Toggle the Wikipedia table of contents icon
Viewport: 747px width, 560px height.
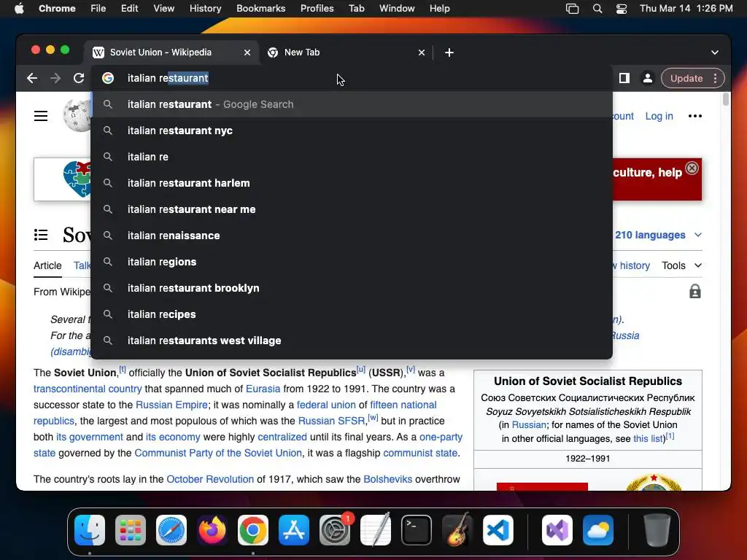[x=41, y=235]
